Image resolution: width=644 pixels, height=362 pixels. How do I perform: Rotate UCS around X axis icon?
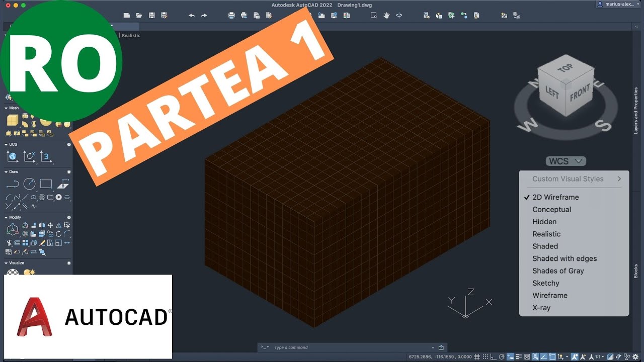[29, 157]
